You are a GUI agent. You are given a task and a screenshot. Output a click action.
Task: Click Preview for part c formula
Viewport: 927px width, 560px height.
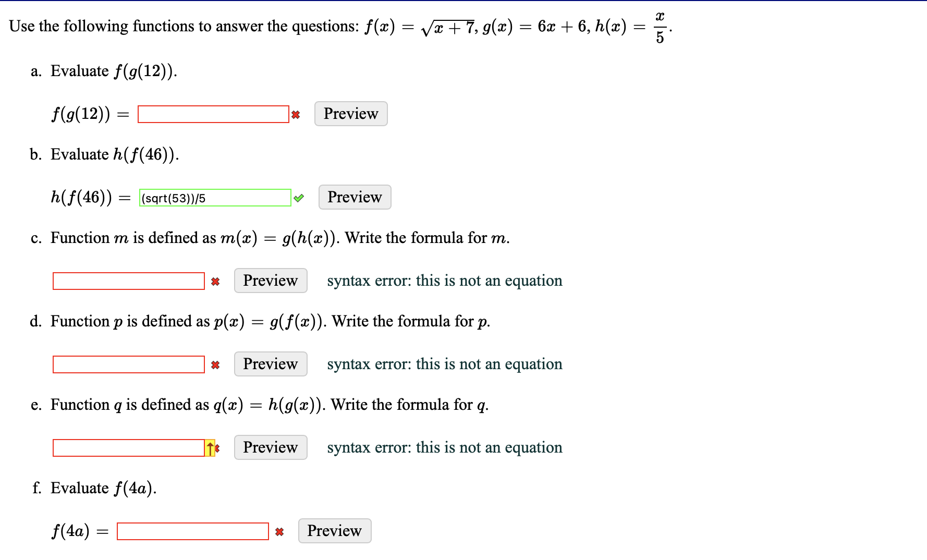click(x=270, y=281)
